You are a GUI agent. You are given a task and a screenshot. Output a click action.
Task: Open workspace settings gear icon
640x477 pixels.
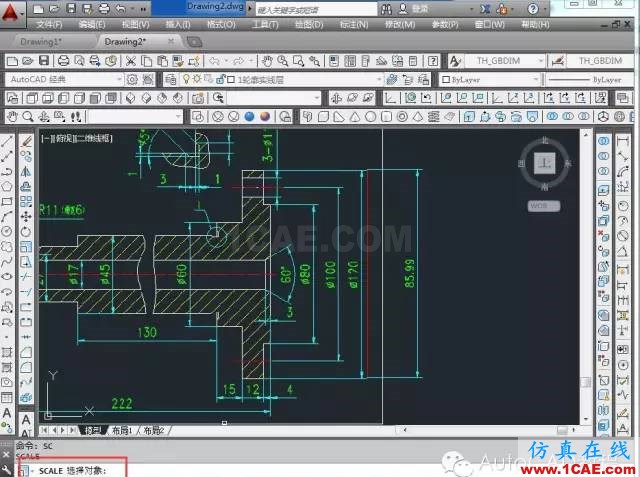[x=132, y=80]
